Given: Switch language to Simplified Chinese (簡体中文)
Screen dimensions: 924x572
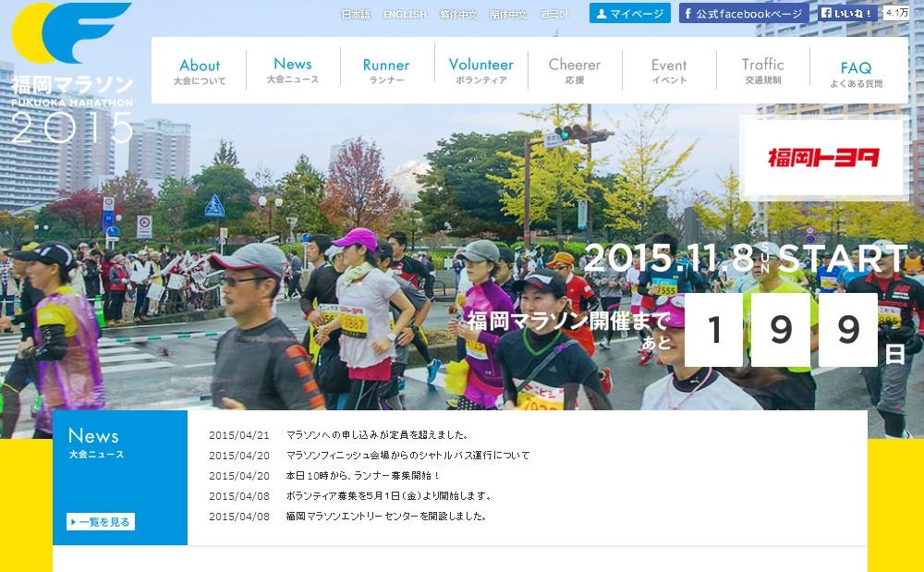Looking at the screenshot, I should (508, 15).
